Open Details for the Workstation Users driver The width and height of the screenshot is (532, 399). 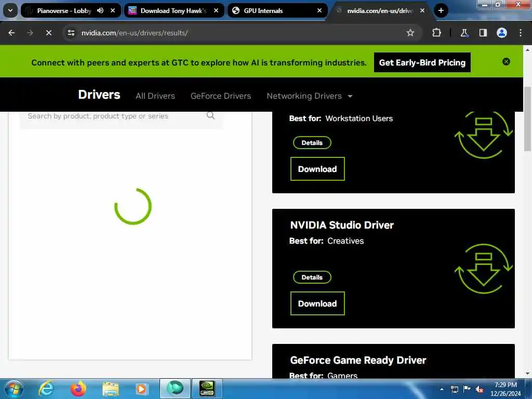click(312, 143)
